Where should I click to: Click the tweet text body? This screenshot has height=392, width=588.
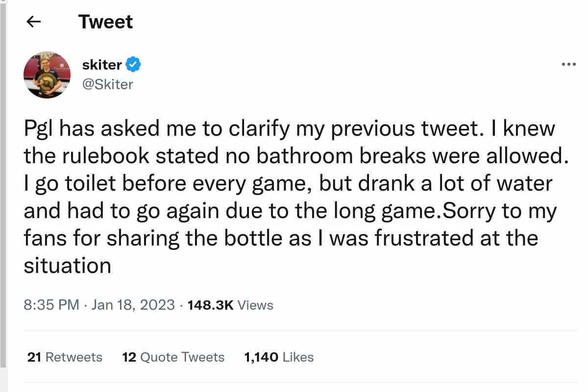[x=289, y=197]
